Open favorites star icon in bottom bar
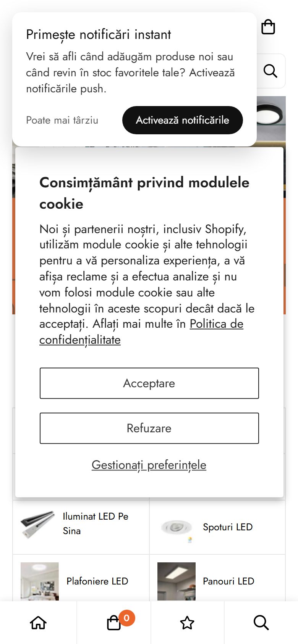This screenshot has height=644, width=298. pyautogui.click(x=187, y=623)
